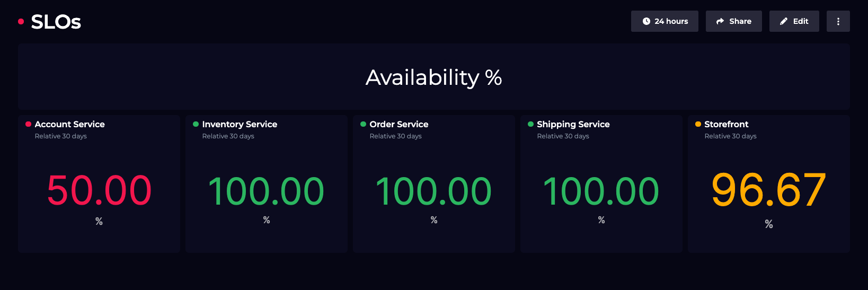Click the red status dot on Account Service

point(28,124)
